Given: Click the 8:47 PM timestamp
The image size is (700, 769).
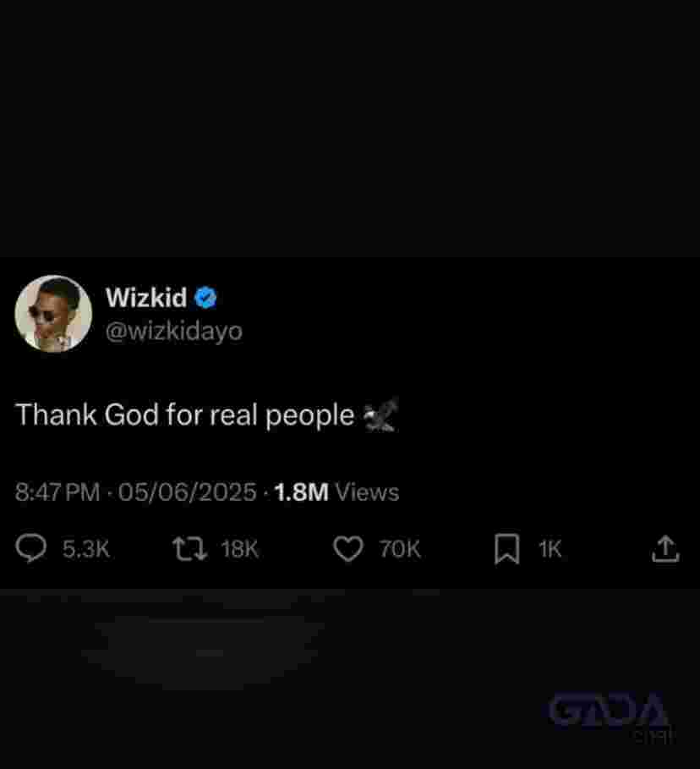Looking at the screenshot, I should (x=57, y=492).
